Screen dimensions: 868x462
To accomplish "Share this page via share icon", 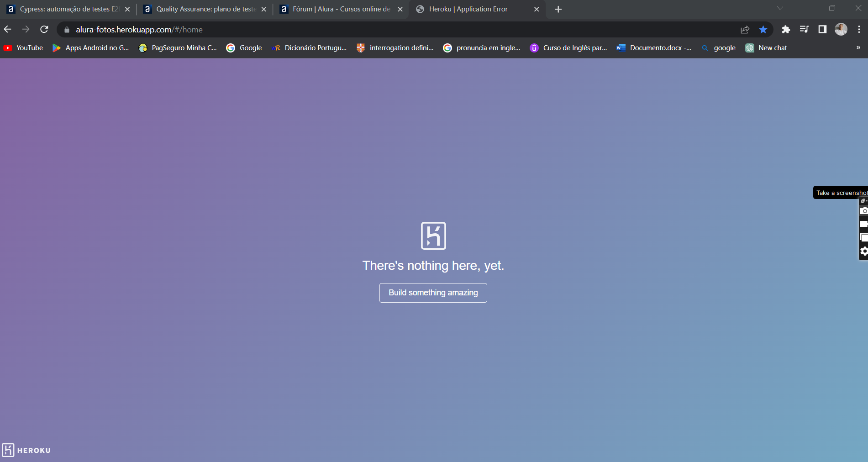I will [745, 30].
